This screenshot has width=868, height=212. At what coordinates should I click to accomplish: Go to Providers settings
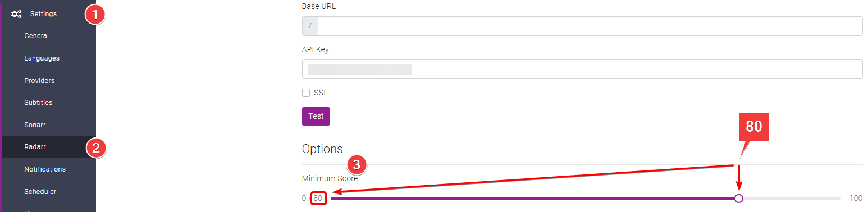pyautogui.click(x=39, y=81)
